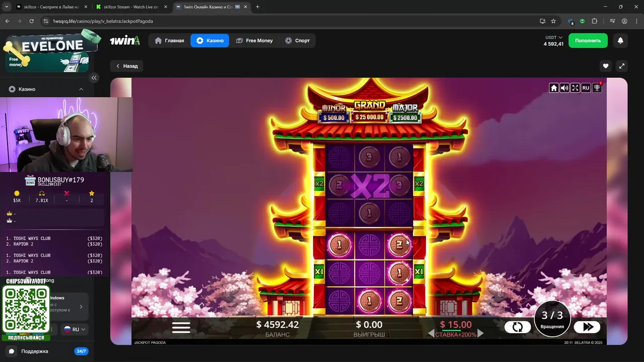Click the green circular extension icon

pyautogui.click(x=582, y=21)
